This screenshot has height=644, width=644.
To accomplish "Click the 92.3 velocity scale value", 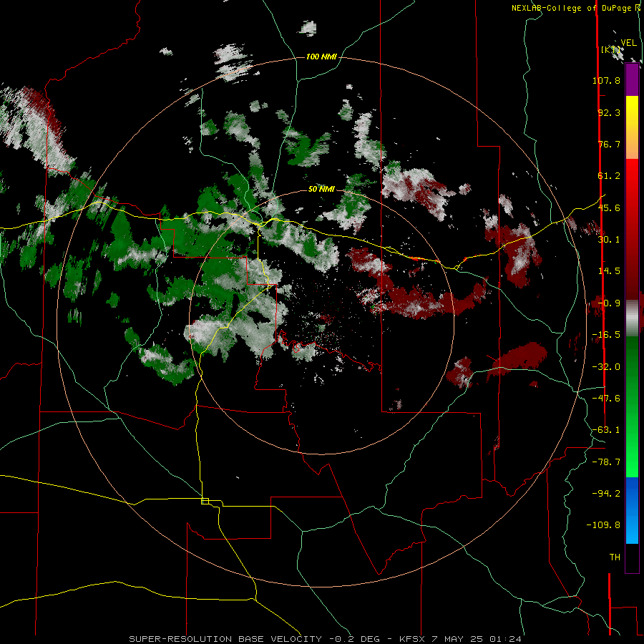I will click(x=609, y=112).
